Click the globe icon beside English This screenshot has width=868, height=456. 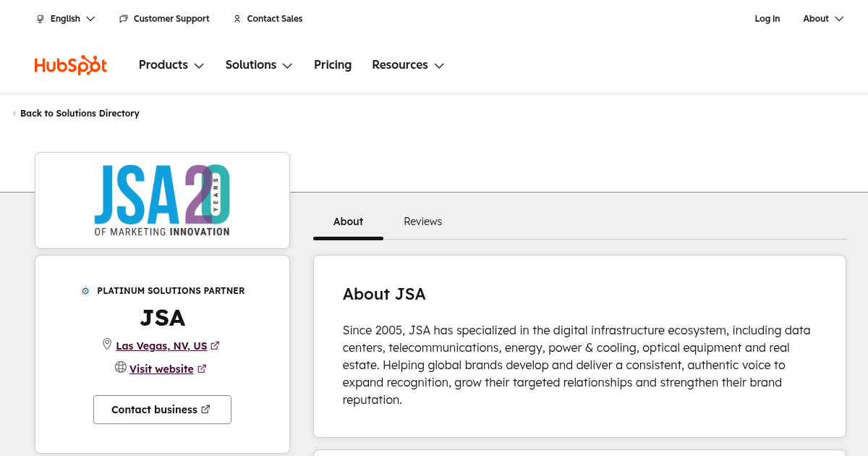tap(41, 19)
